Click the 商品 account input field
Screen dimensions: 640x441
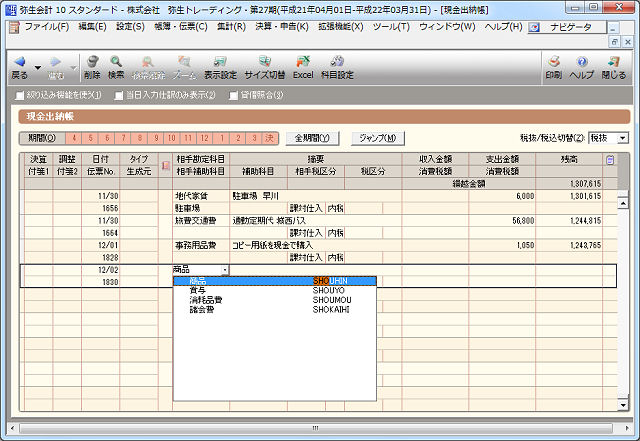tap(198, 270)
